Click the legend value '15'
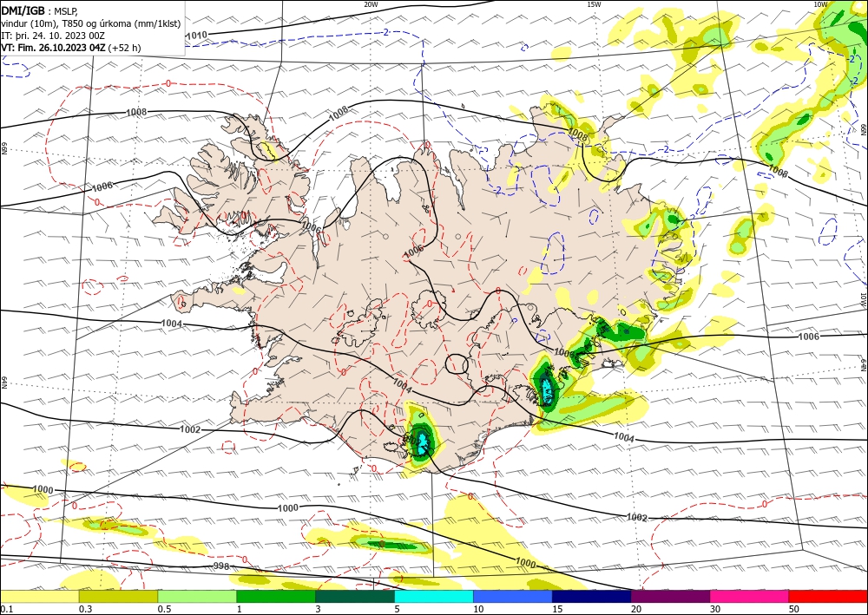Image resolution: width=868 pixels, height=615 pixels. tap(557, 609)
